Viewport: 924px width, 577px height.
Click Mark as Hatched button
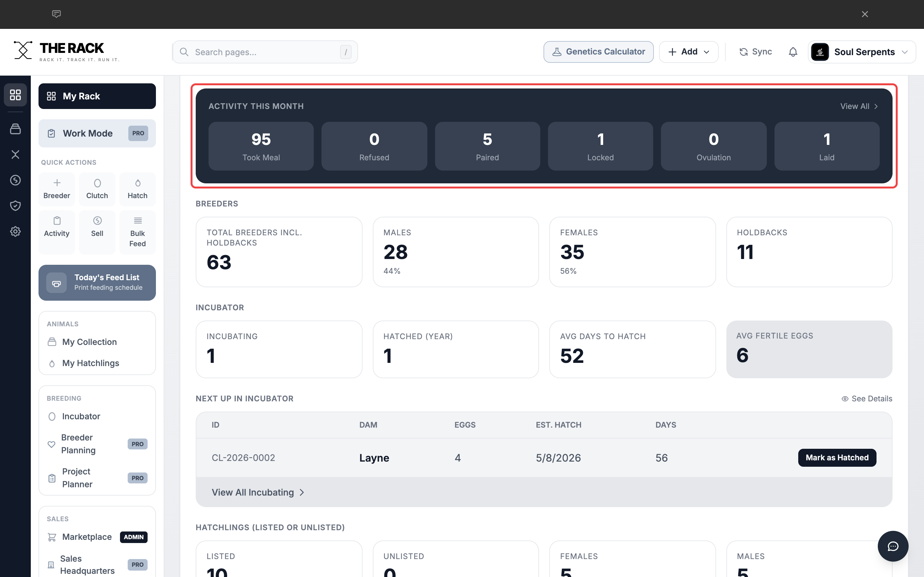point(837,457)
